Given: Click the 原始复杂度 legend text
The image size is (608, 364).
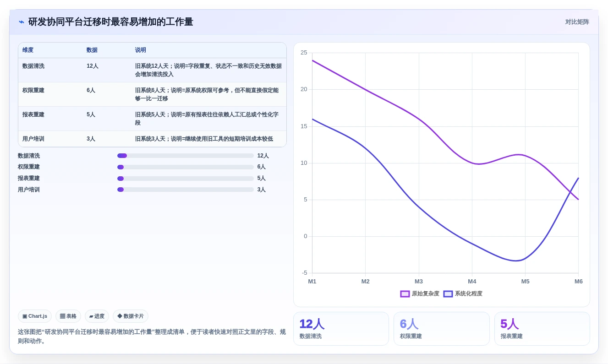Looking at the screenshot, I should [x=425, y=294].
